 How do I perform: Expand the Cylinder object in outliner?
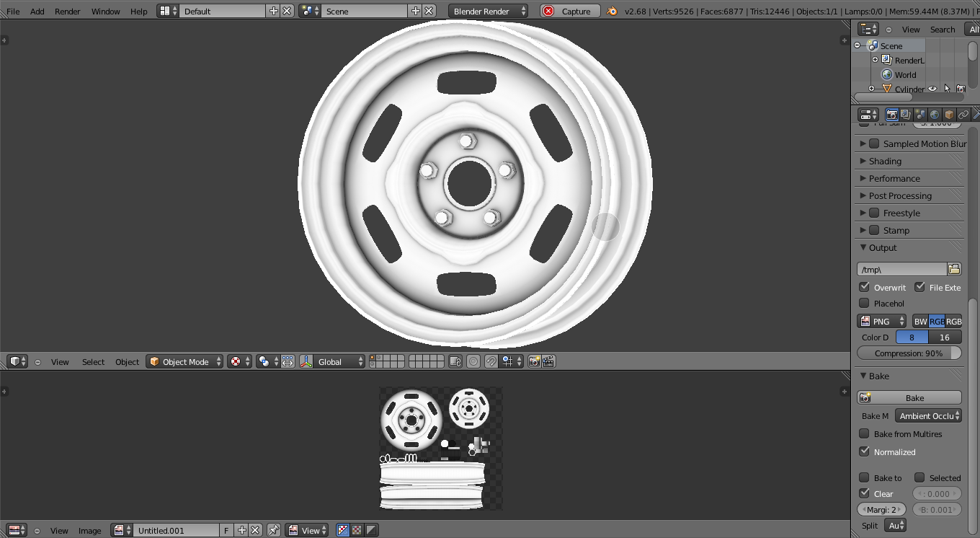tap(871, 89)
